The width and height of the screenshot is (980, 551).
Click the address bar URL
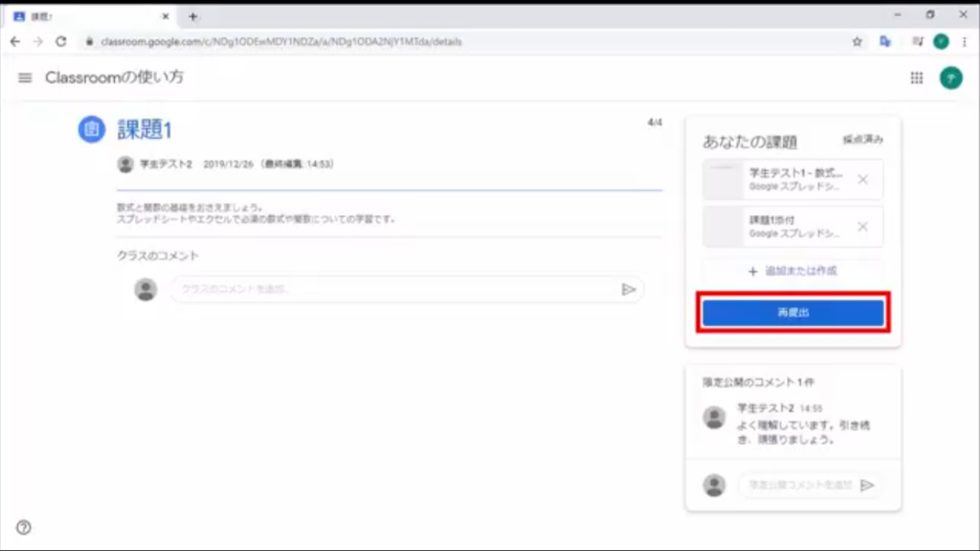[281, 41]
